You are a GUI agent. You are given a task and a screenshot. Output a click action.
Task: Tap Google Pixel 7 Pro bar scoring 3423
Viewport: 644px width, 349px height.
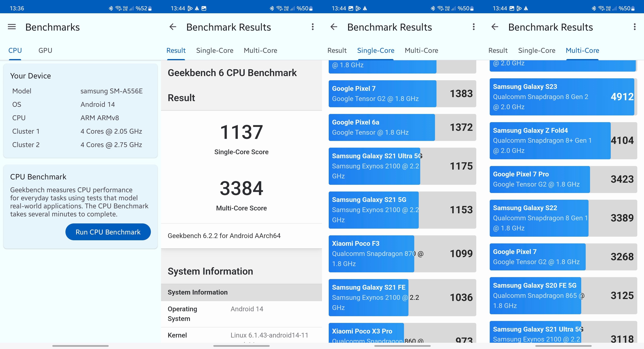563,179
